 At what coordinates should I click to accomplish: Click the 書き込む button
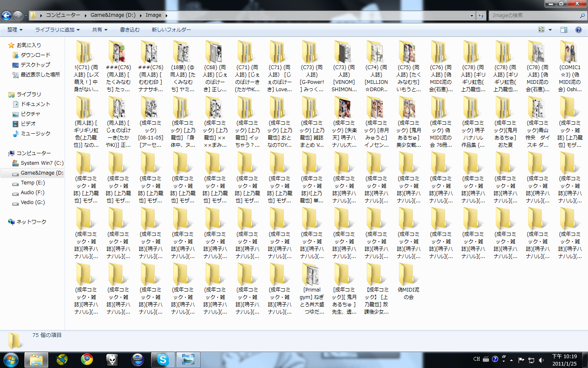pos(129,30)
